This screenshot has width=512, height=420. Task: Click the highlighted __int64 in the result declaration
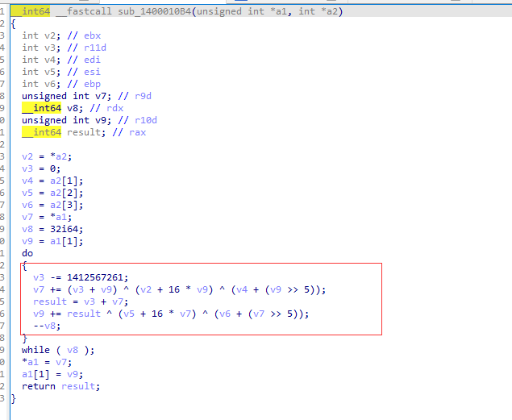point(41,132)
